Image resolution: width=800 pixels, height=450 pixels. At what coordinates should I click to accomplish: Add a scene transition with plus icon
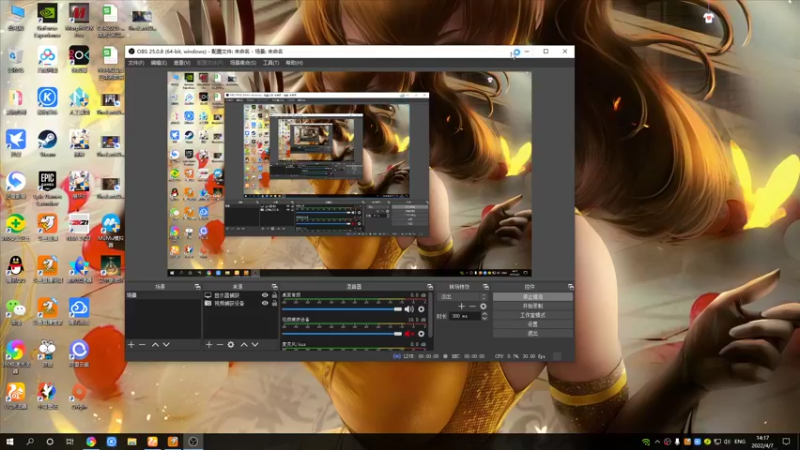[x=461, y=306]
